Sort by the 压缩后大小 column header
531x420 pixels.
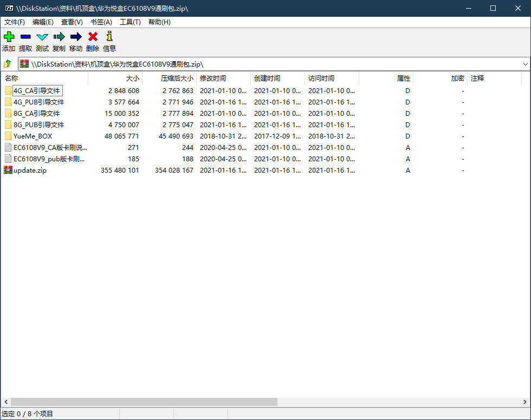[176, 78]
